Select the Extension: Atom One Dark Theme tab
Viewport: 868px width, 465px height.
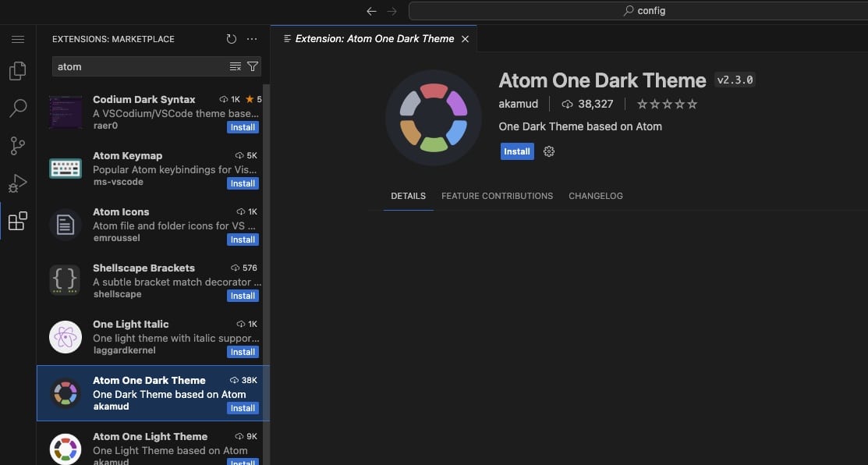click(x=374, y=39)
